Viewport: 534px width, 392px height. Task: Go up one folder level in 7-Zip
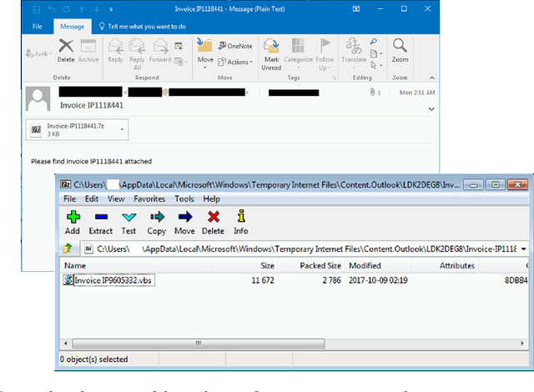point(68,249)
